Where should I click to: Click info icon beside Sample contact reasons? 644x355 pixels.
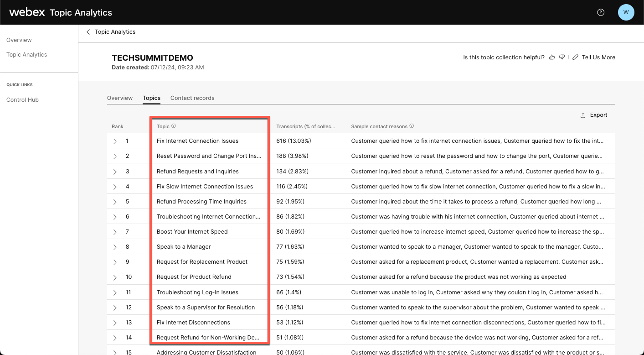tap(412, 126)
